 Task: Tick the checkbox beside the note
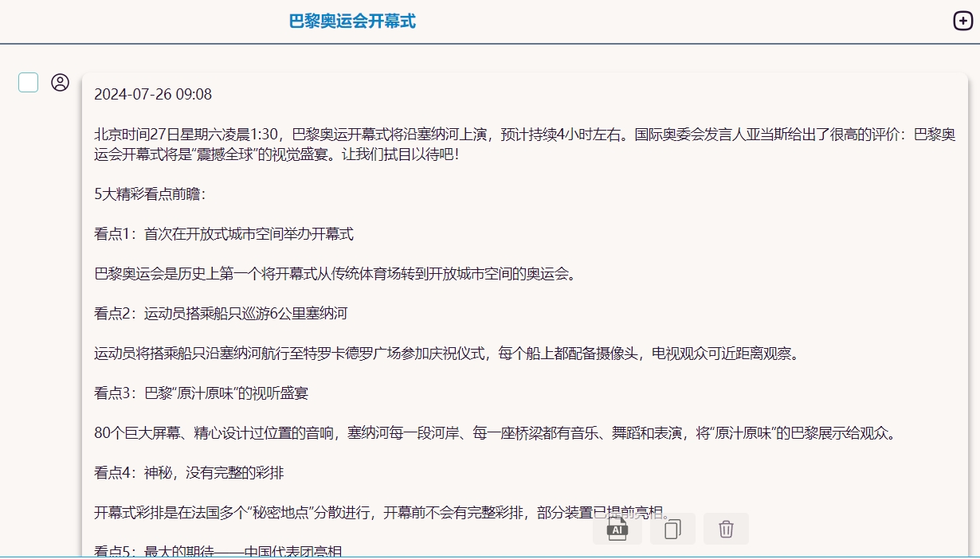(29, 82)
